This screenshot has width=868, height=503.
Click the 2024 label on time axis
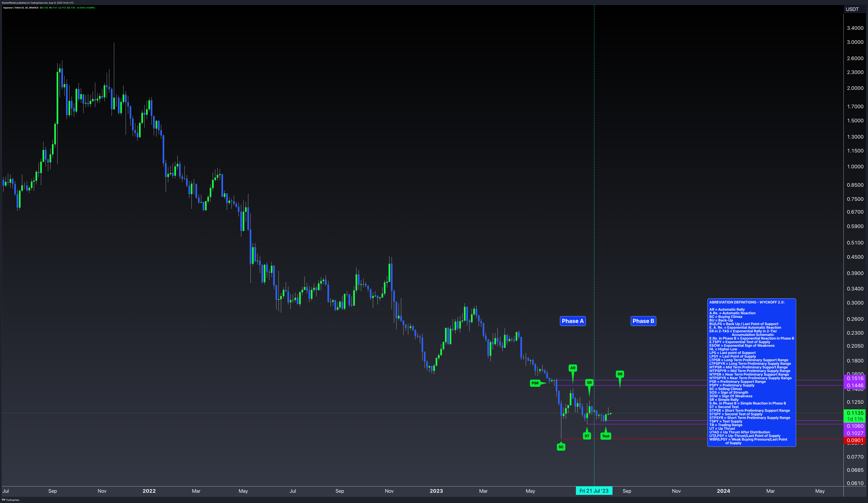723,491
